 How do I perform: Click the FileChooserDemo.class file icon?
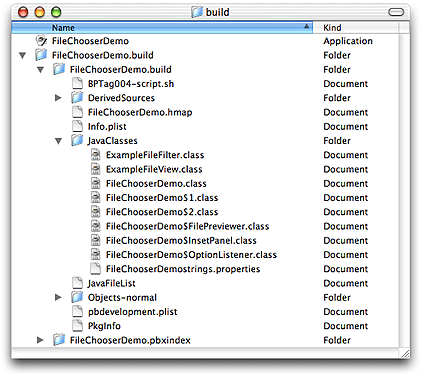click(x=96, y=183)
